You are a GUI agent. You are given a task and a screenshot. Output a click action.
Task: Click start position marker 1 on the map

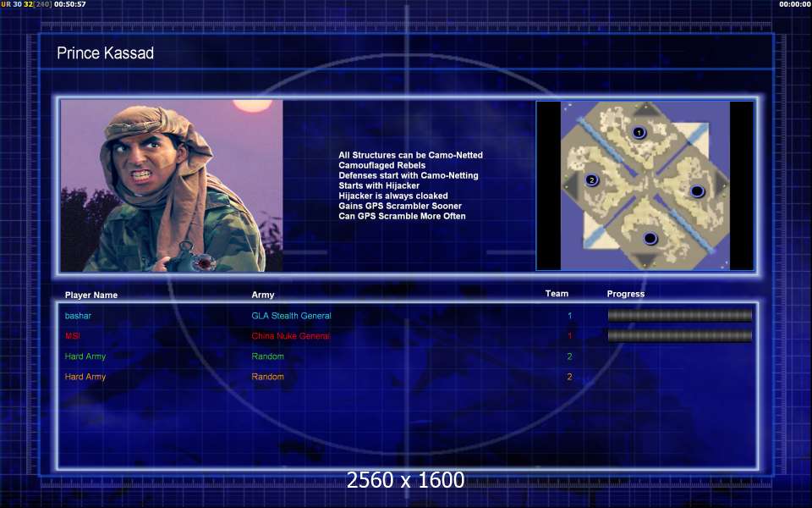[639, 133]
